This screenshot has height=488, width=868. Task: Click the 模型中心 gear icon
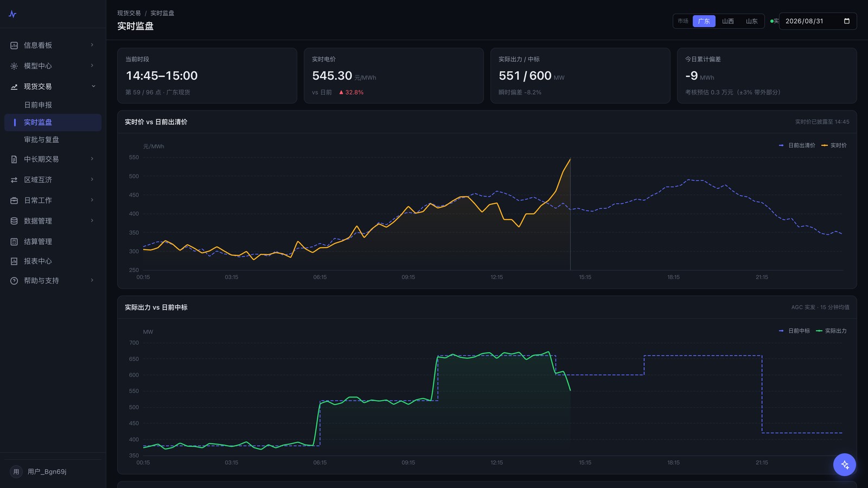pos(14,66)
